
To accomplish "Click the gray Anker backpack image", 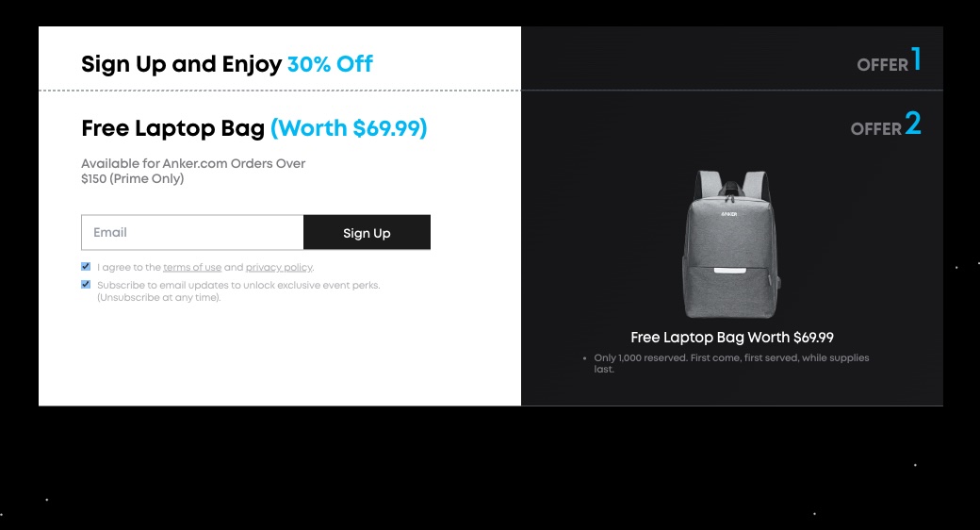I will [730, 244].
